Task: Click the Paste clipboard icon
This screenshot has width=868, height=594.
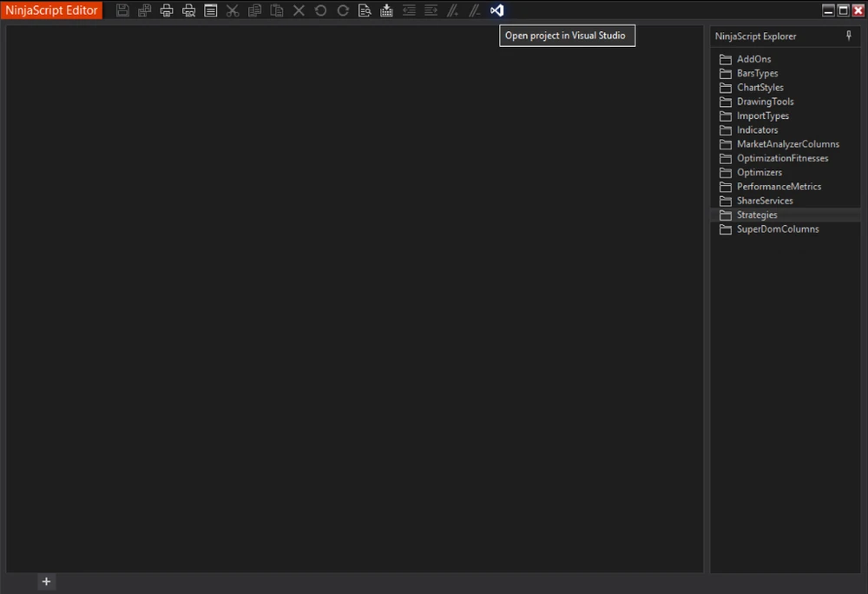Action: (277, 10)
